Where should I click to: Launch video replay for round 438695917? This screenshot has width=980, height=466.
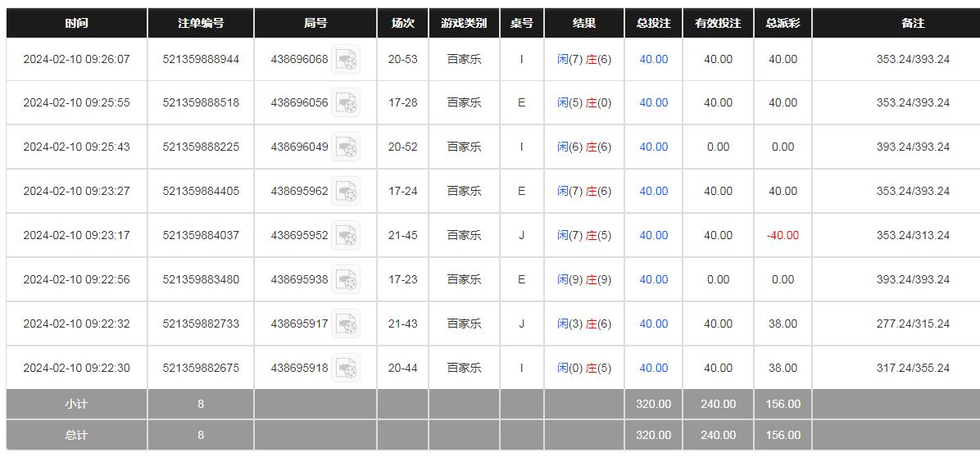(347, 324)
